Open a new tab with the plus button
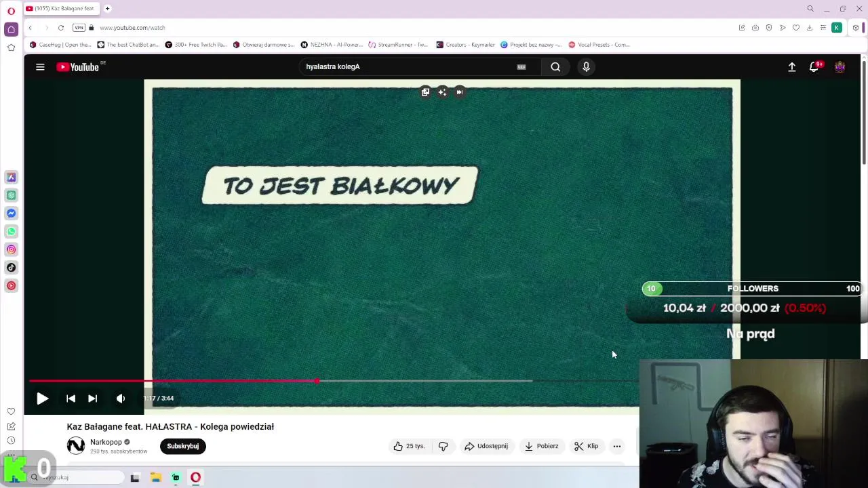 [x=107, y=8]
